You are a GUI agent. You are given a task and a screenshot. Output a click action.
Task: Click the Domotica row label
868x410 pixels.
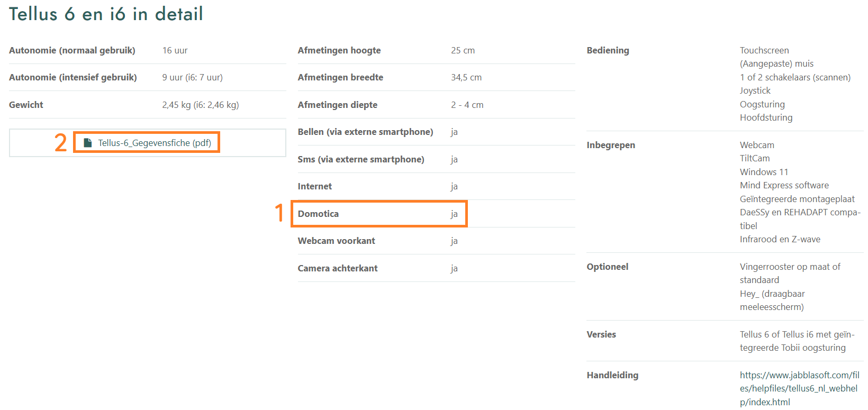(318, 214)
